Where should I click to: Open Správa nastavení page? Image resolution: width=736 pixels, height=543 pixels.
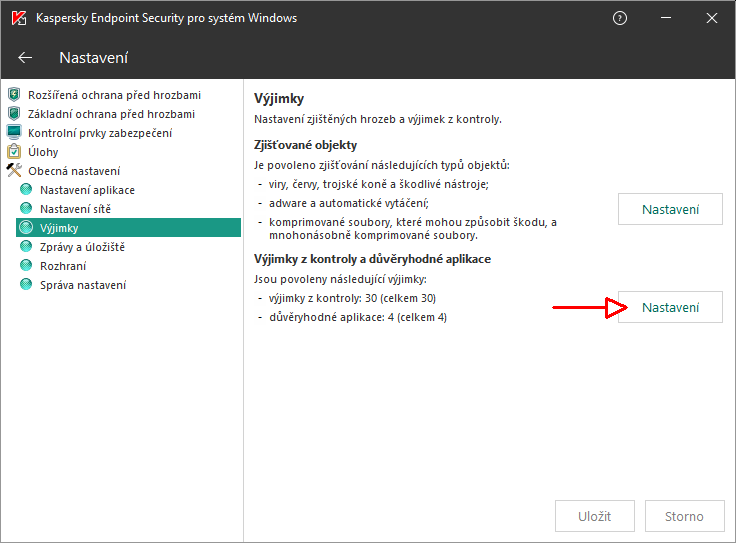coord(83,285)
